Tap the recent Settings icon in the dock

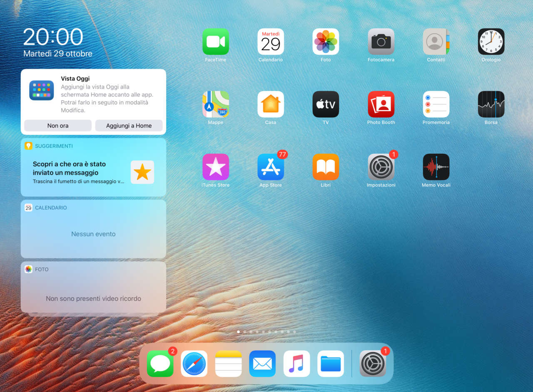coord(373,364)
